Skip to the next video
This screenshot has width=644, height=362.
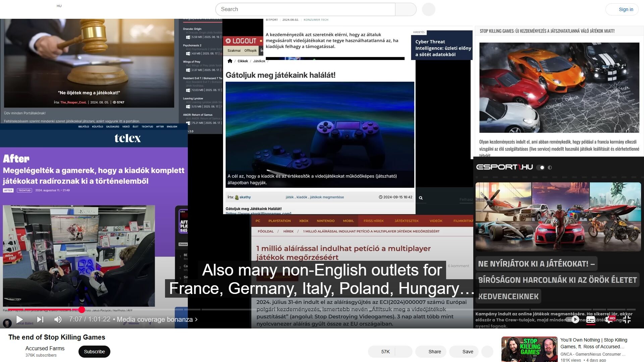click(40, 319)
